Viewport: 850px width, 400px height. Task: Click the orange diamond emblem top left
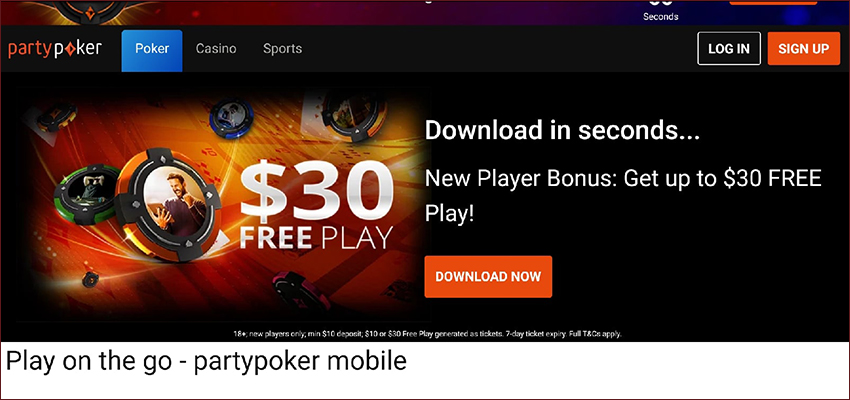point(90,9)
